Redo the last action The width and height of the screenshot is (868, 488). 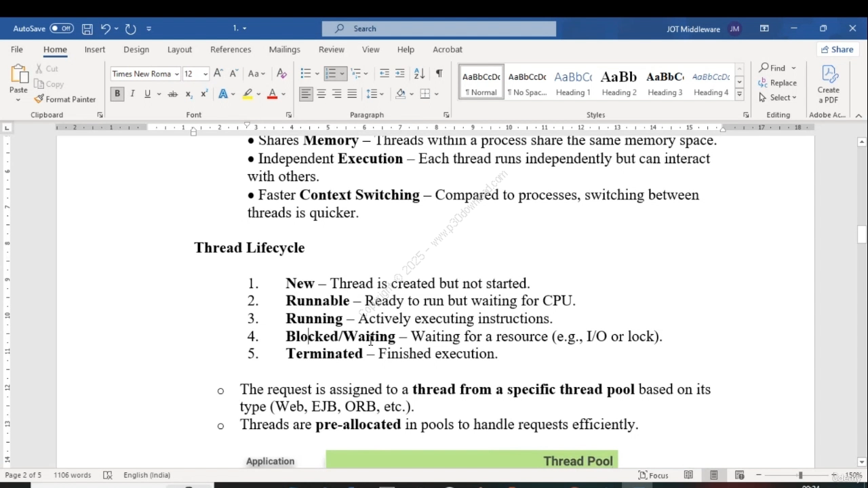130,28
